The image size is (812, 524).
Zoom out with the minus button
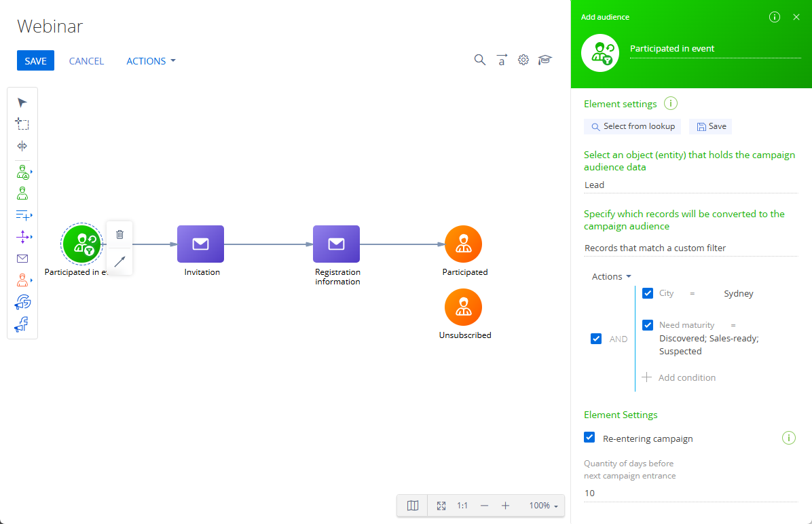pyautogui.click(x=484, y=506)
